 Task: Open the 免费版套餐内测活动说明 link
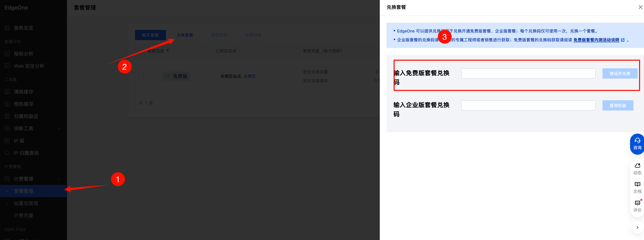tap(596, 40)
